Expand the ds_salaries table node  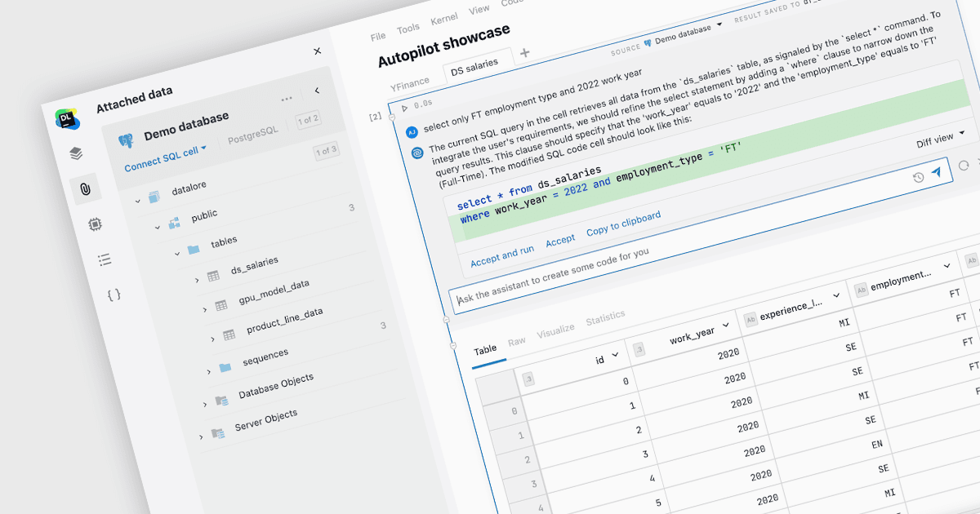click(x=197, y=280)
